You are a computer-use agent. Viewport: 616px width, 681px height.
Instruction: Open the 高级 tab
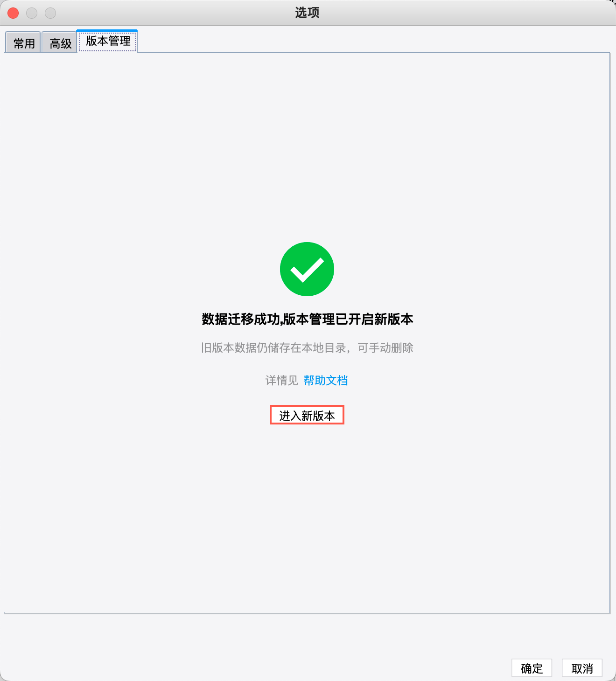coord(60,43)
